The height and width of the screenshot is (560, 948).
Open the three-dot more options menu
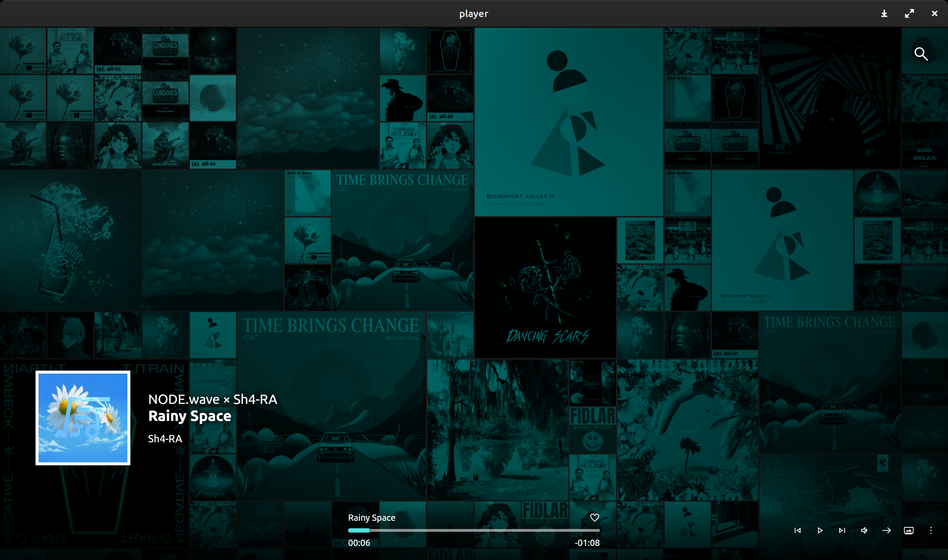pos(931,530)
